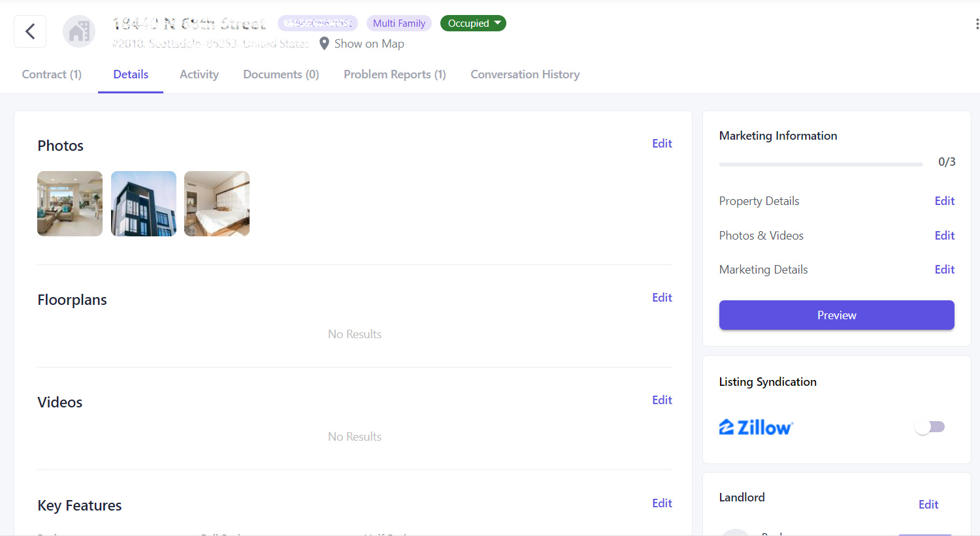Image resolution: width=980 pixels, height=536 pixels.
Task: Open the property ID badge dropdown
Action: pyautogui.click(x=318, y=23)
